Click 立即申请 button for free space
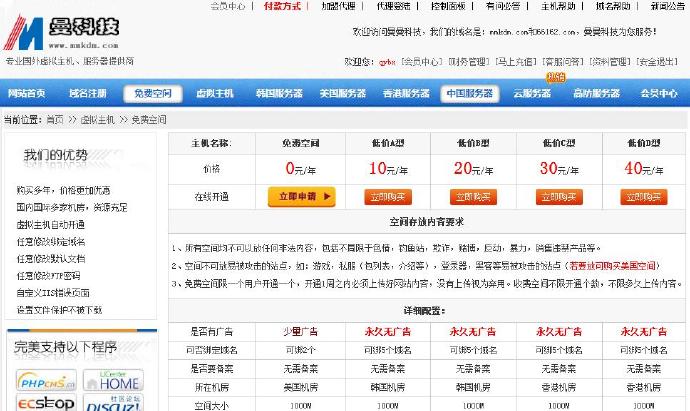 point(301,196)
